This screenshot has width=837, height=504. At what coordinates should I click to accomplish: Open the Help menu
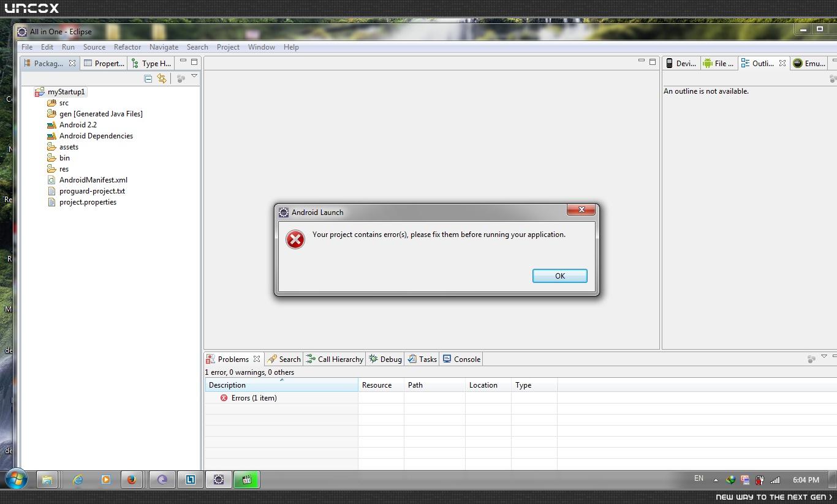[291, 47]
